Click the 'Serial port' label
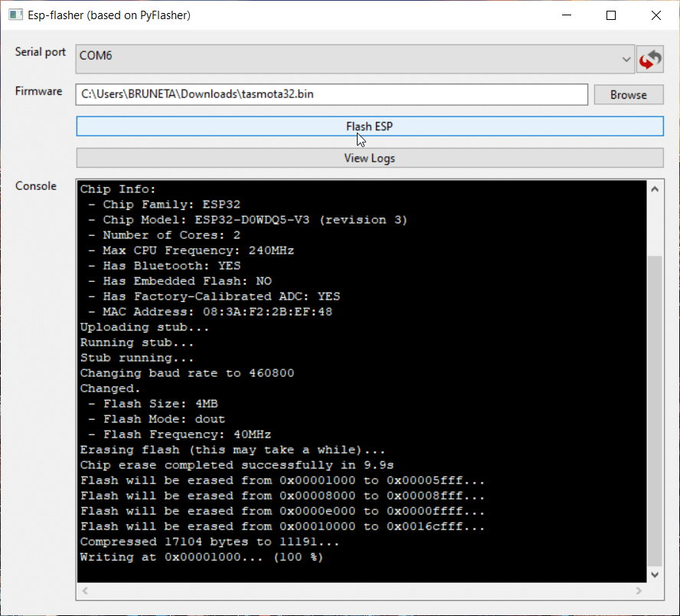This screenshot has height=616, width=680. (41, 52)
